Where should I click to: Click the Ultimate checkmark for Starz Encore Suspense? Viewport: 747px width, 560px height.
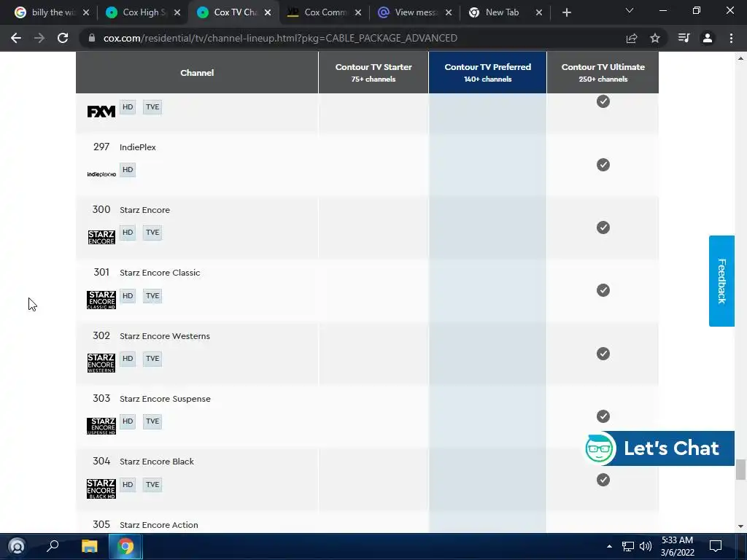603,416
